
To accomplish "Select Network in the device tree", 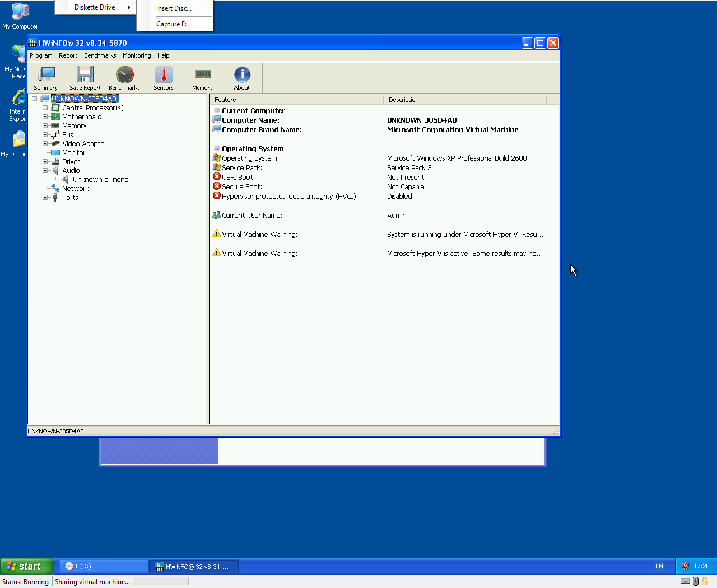I will pos(76,189).
